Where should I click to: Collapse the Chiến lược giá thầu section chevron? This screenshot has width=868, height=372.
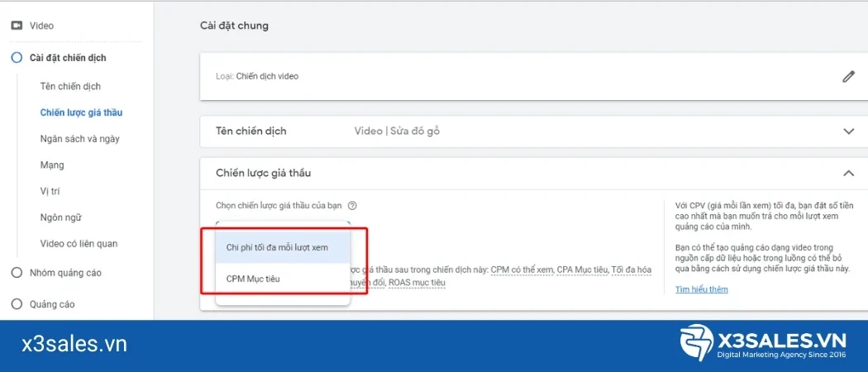pos(848,174)
